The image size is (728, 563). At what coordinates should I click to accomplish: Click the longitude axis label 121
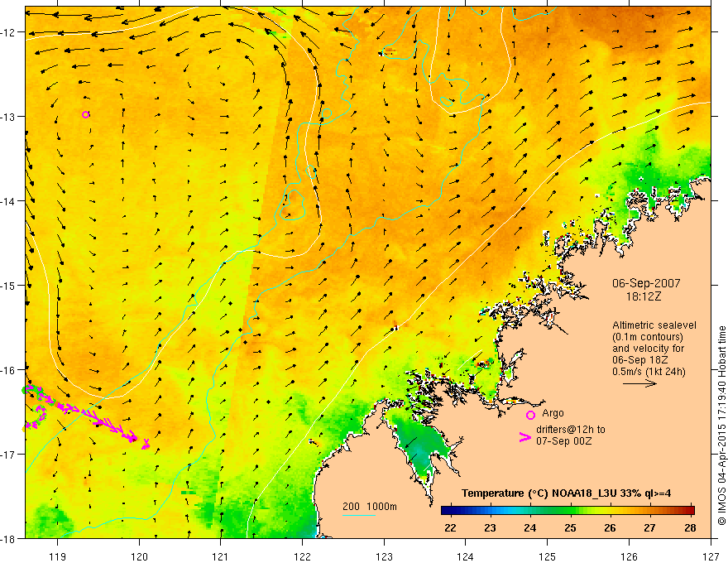221,556
